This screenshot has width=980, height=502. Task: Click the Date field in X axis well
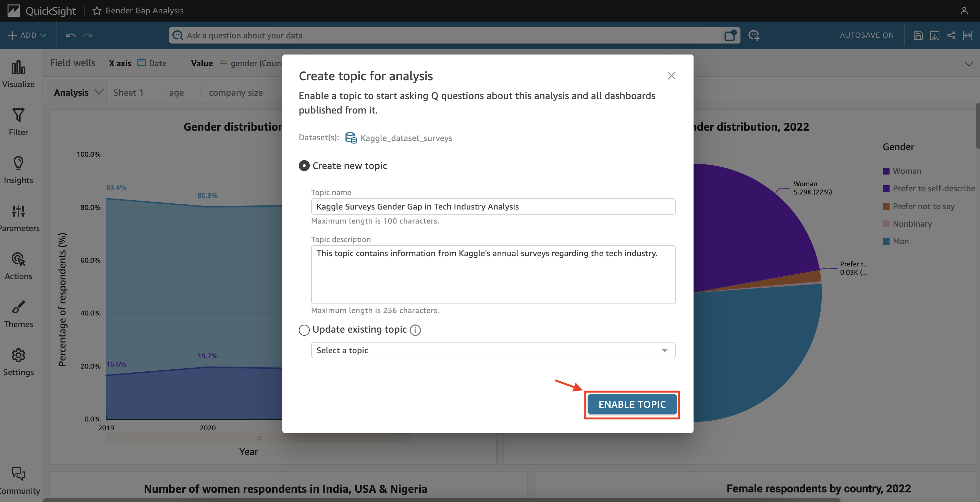click(152, 63)
